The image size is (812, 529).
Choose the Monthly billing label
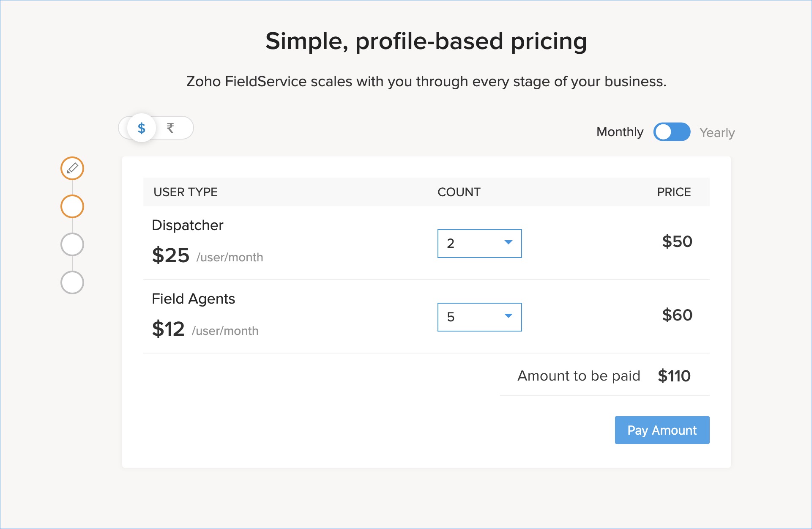[620, 132]
